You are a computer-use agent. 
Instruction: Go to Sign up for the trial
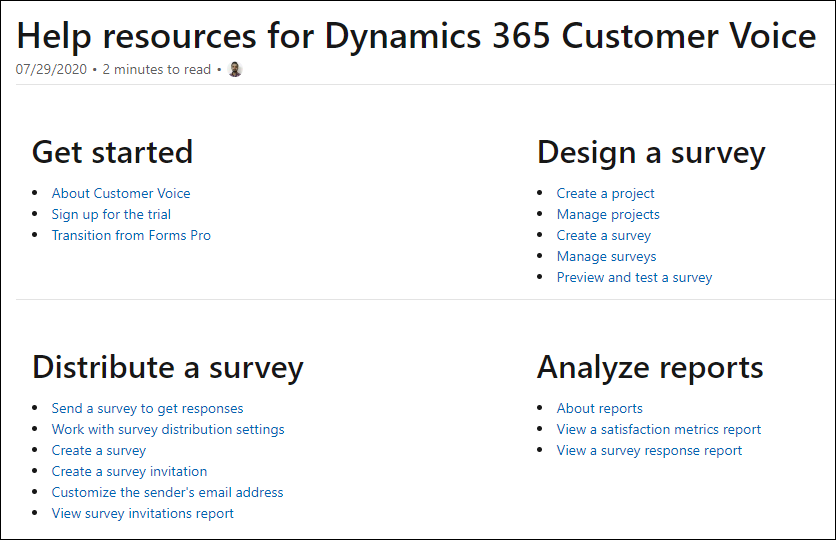tap(111, 214)
